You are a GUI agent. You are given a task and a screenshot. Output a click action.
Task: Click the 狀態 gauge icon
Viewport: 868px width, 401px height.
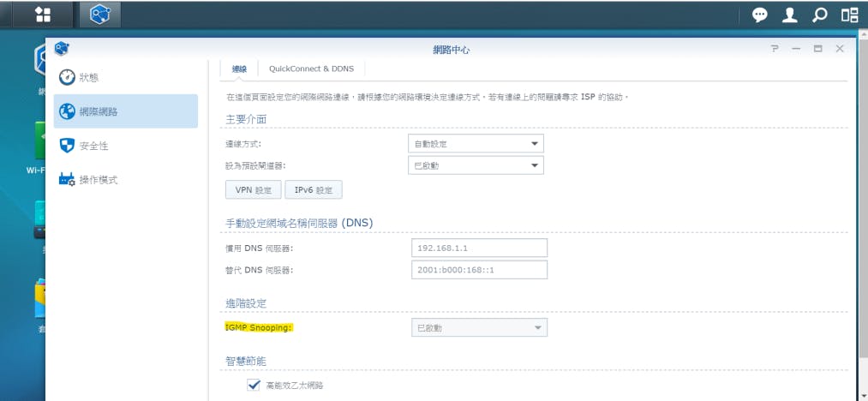(x=67, y=77)
